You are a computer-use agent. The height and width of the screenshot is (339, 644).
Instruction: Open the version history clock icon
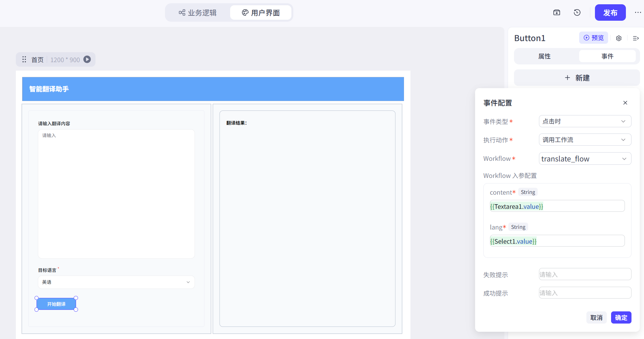click(x=577, y=12)
